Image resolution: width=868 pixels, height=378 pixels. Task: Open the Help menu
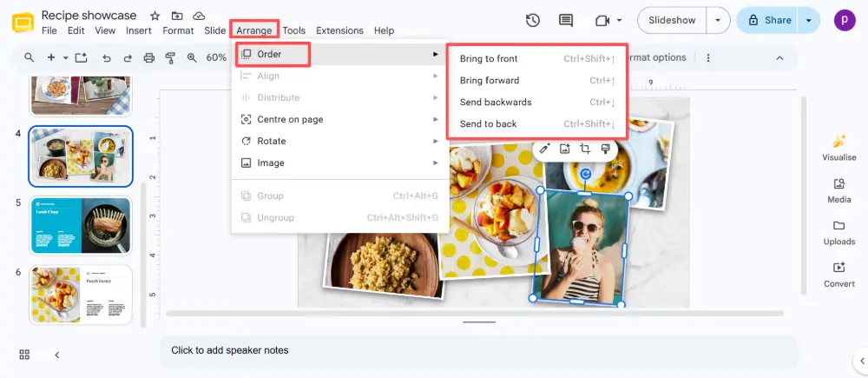(x=384, y=30)
